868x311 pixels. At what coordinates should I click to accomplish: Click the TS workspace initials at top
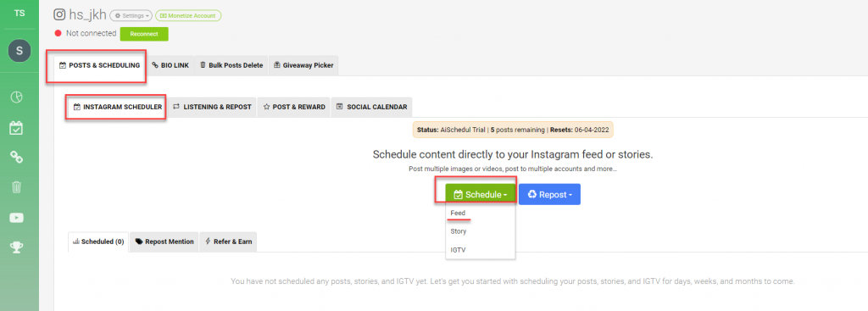coord(19,14)
